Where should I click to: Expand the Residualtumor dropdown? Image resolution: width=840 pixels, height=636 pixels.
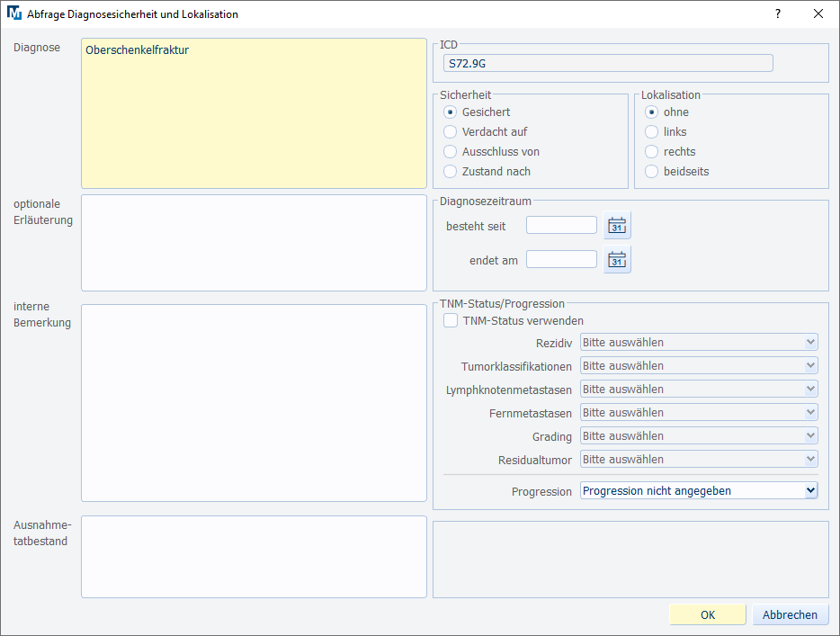coord(699,459)
